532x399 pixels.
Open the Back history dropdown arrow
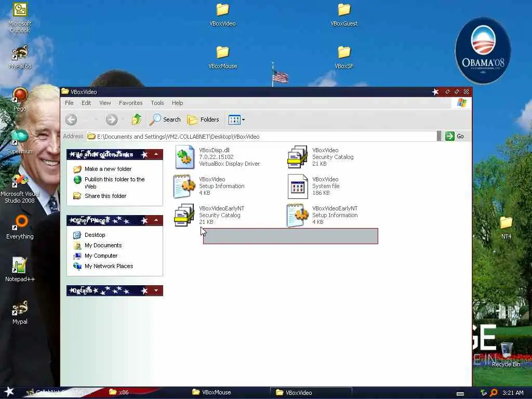click(96, 119)
